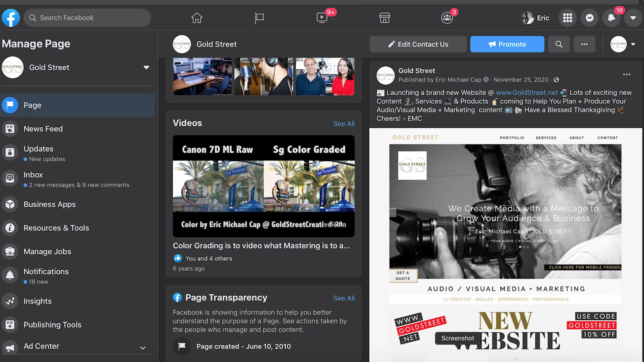Click 'You and 4 others' likes text
The image size is (644, 362).
coord(209,258)
